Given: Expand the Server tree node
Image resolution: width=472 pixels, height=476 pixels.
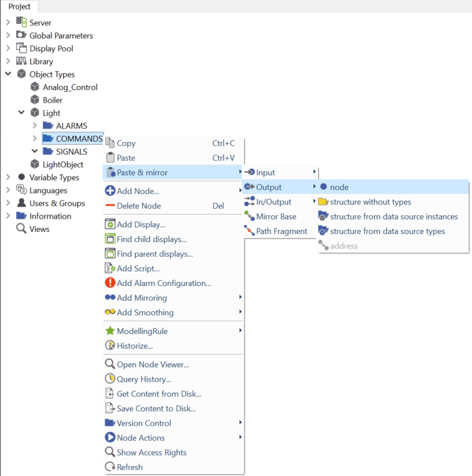Looking at the screenshot, I should tap(8, 23).
